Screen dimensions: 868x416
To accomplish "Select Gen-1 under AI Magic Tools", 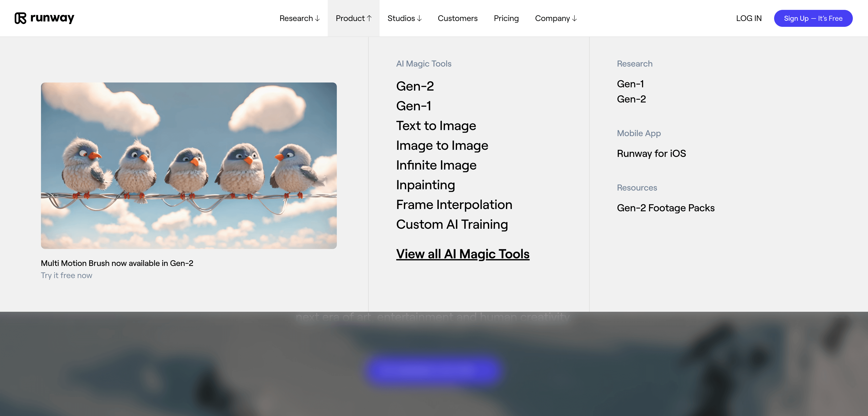I will (414, 106).
